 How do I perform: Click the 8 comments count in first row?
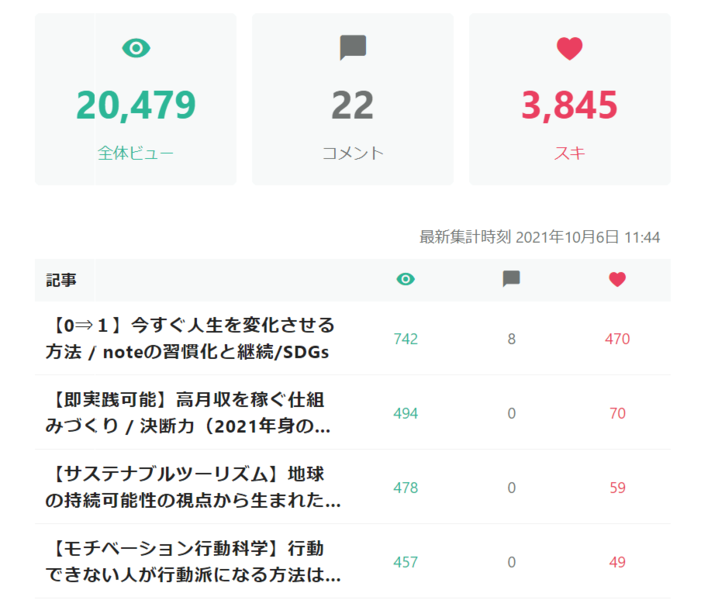click(x=511, y=339)
